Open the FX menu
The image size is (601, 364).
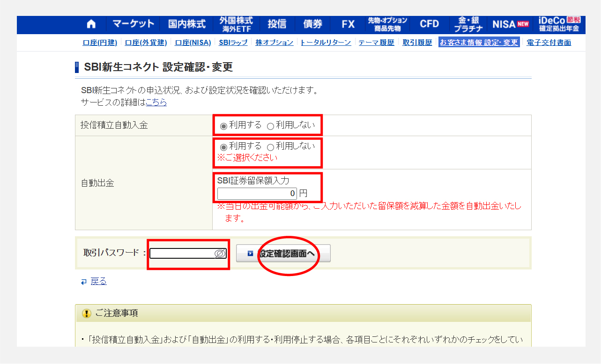(x=348, y=24)
